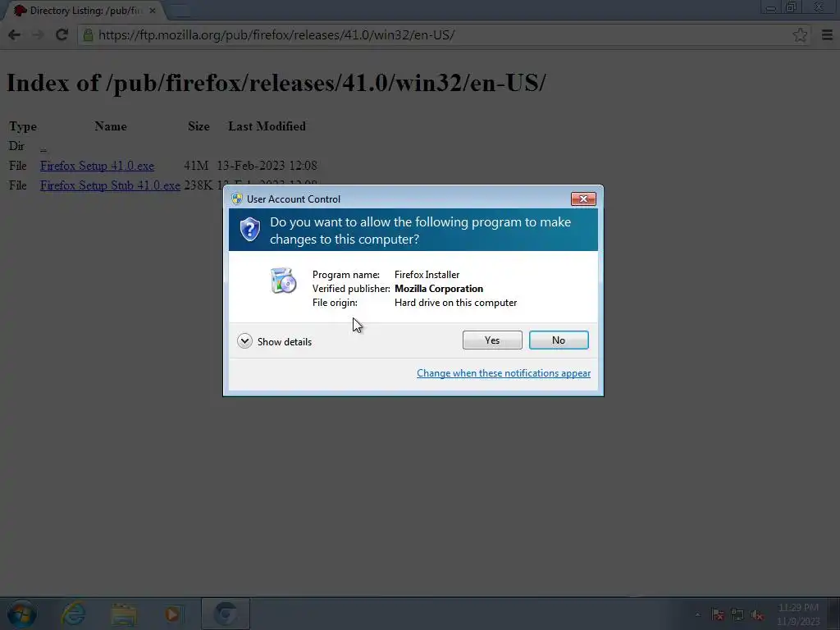The width and height of the screenshot is (840, 630).
Task: Bookmark this page with the star icon
Action: click(x=800, y=34)
